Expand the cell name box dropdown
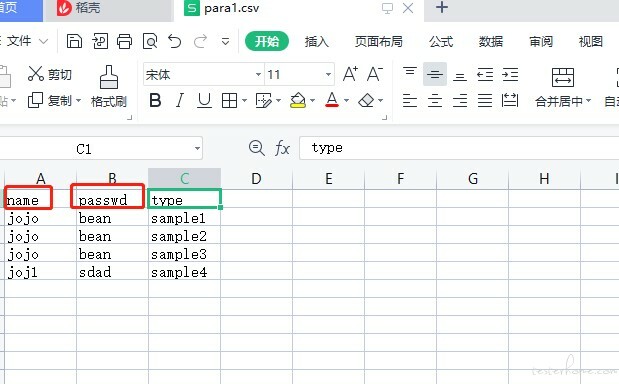The width and height of the screenshot is (619, 384). coord(197,148)
